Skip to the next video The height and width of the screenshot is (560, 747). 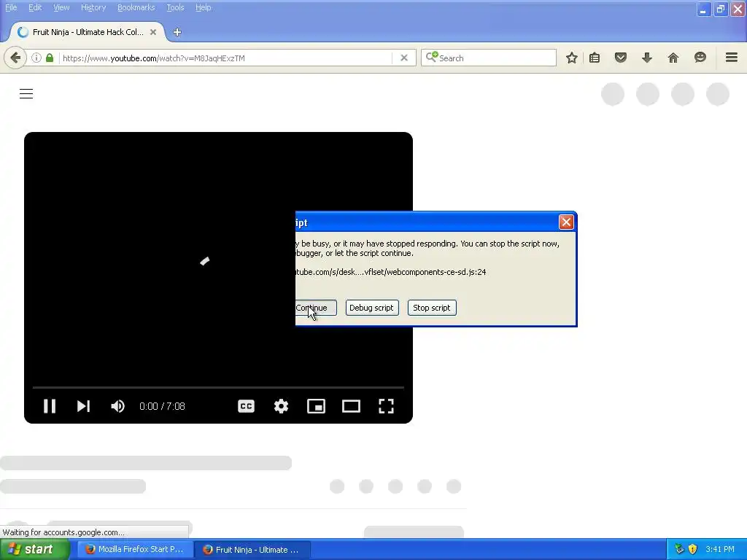[x=83, y=406]
